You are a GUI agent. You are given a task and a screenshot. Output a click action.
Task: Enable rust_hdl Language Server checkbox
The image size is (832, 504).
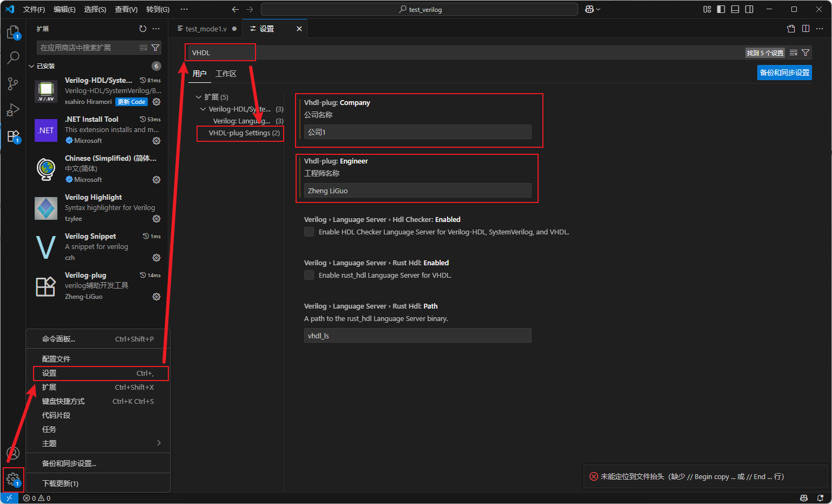pos(309,275)
